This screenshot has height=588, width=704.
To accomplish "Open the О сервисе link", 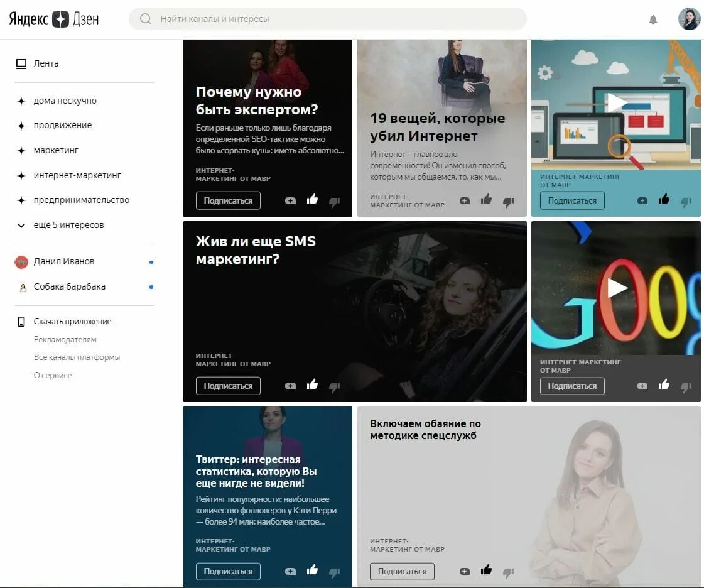I will pos(53,376).
